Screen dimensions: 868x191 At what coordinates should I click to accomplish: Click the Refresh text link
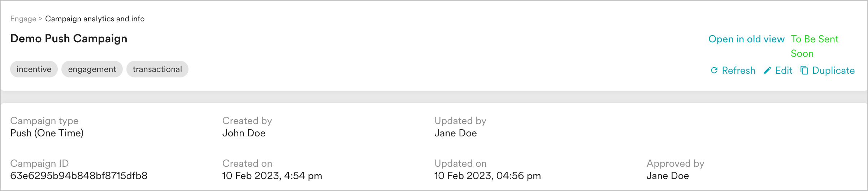[x=738, y=71]
